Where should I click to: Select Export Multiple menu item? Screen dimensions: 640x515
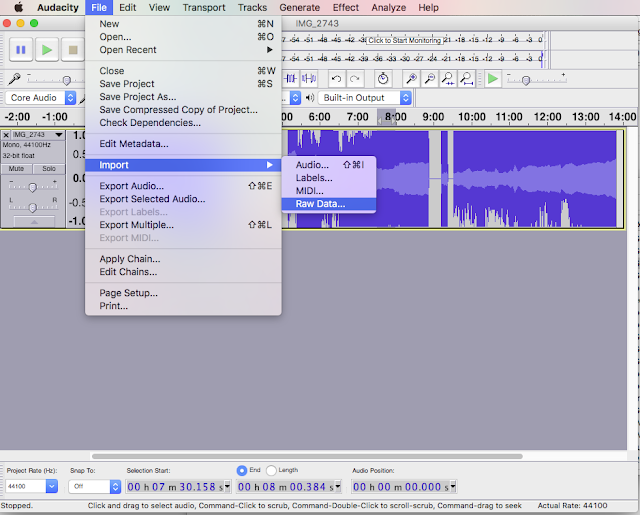point(183,225)
